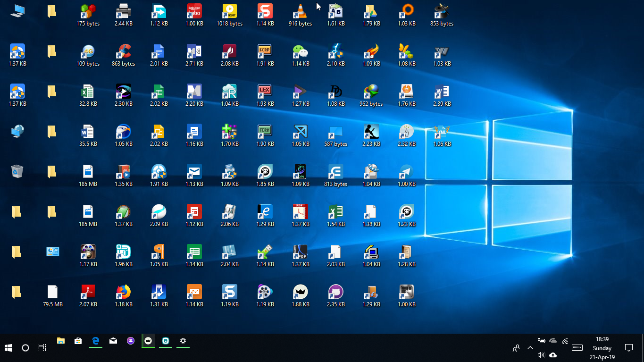Image resolution: width=644 pixels, height=362 pixels.
Task: Select the green Google Sheets shortcut
Action: (x=159, y=91)
